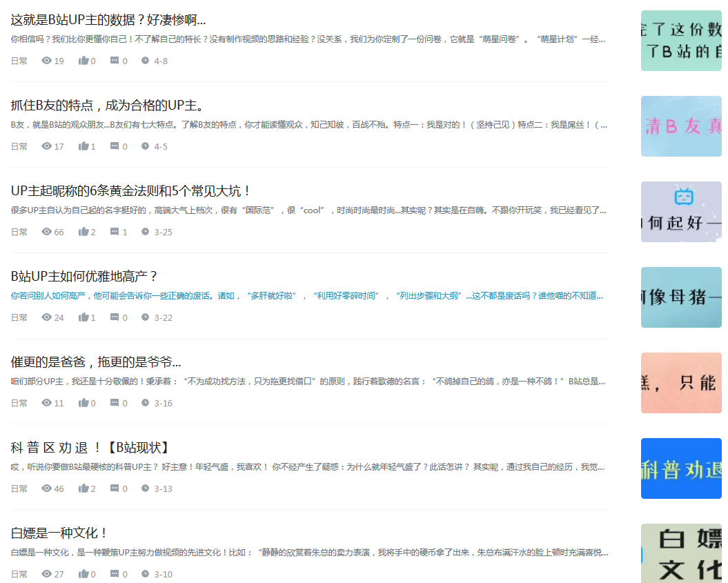Click clock icon beside date 3-13
This screenshot has width=728, height=583.
(x=146, y=488)
